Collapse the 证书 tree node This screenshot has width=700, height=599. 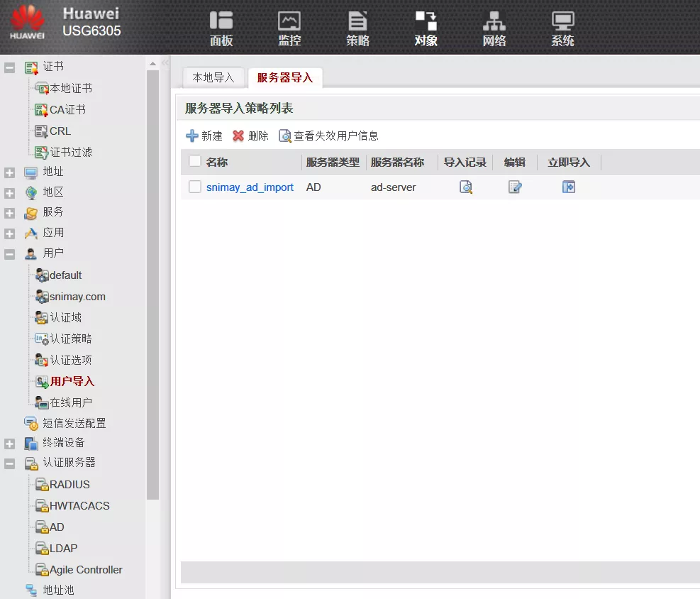10,68
